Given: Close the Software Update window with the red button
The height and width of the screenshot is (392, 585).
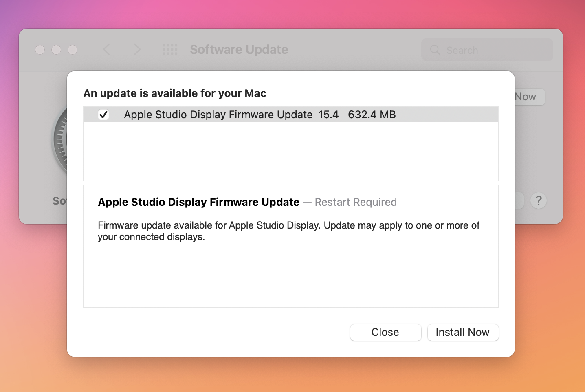Looking at the screenshot, I should [x=40, y=50].
